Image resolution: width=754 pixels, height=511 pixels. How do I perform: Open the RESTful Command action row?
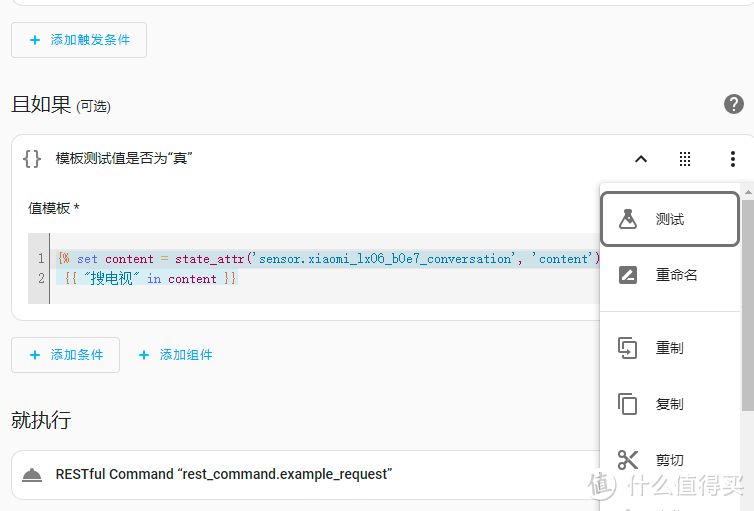(x=305, y=474)
